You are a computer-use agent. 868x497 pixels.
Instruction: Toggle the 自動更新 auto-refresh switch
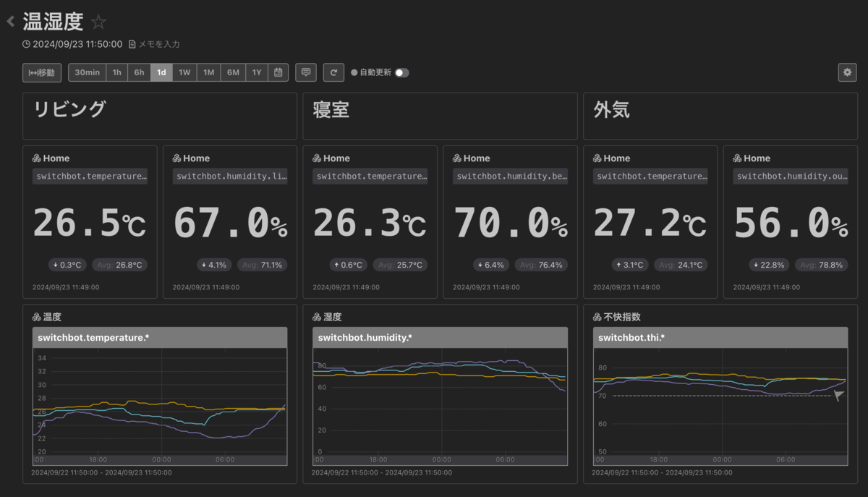tap(401, 72)
